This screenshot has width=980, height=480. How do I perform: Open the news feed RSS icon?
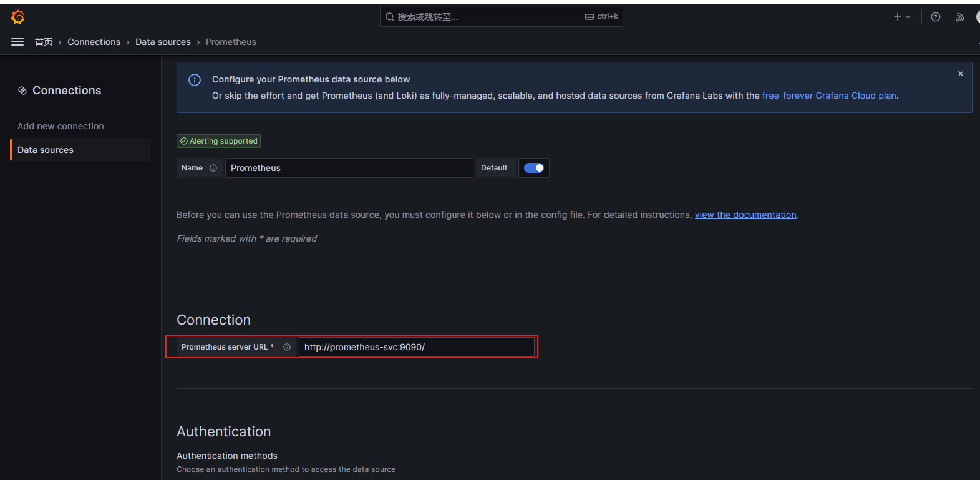pyautogui.click(x=959, y=17)
